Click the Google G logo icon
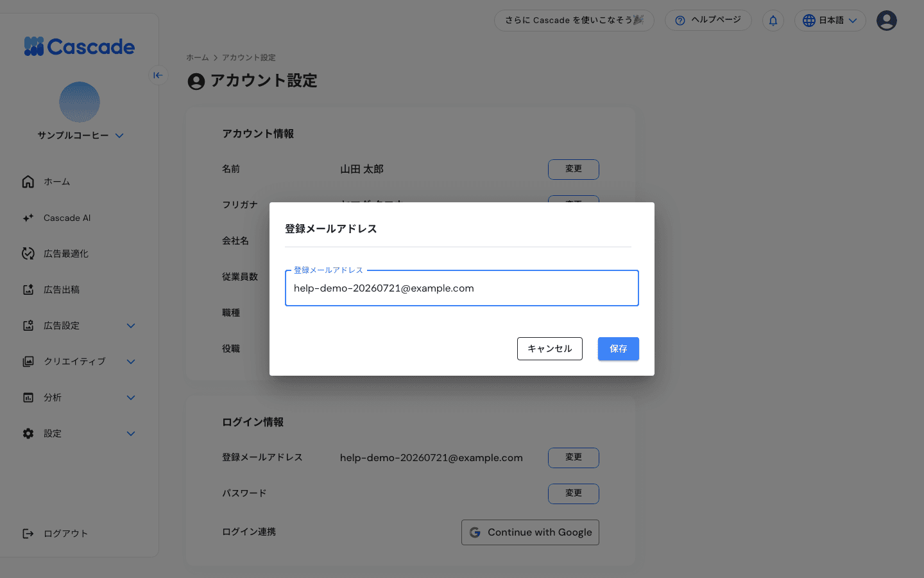The image size is (924, 578). point(475,532)
